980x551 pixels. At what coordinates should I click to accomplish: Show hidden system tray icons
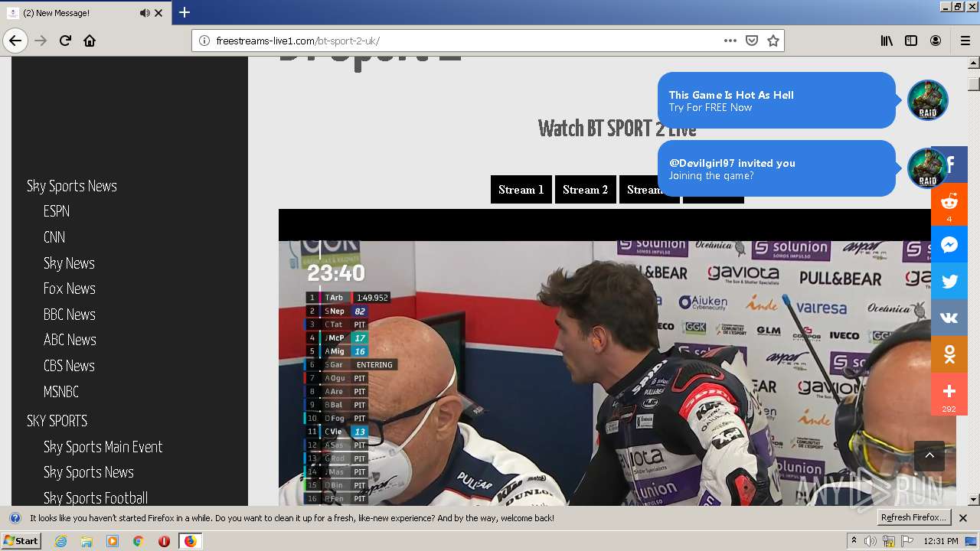pyautogui.click(x=854, y=541)
